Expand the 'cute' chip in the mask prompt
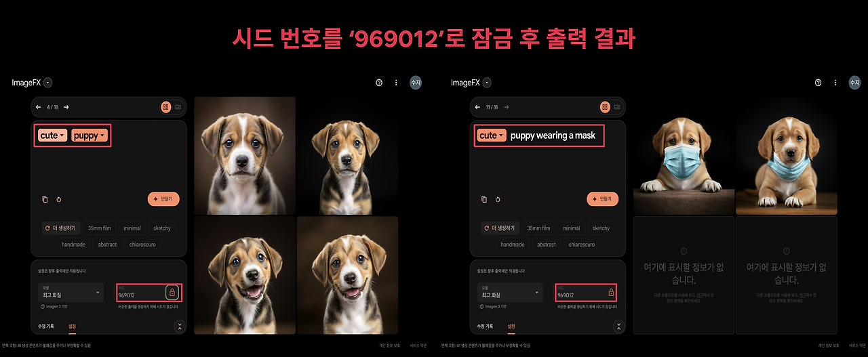 pyautogui.click(x=491, y=135)
